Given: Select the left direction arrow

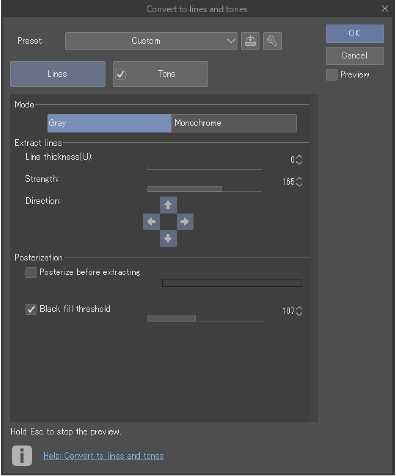Looking at the screenshot, I should 151,222.
